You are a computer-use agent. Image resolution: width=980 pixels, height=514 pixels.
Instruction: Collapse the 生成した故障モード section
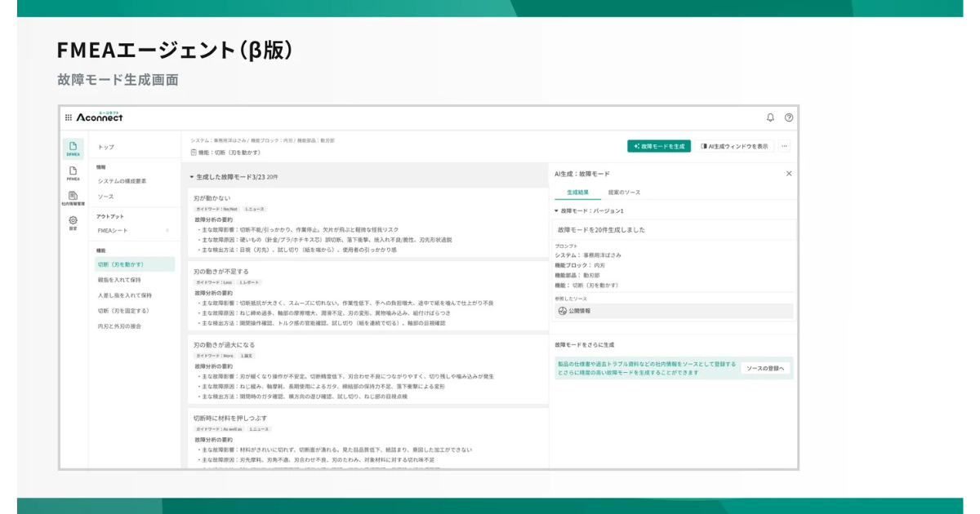pyautogui.click(x=192, y=176)
